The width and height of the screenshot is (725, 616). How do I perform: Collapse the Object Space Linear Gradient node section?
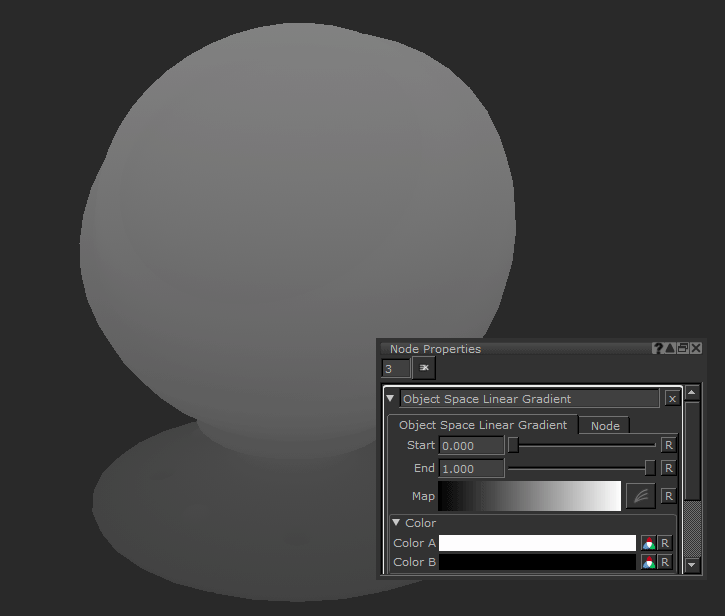coord(391,399)
